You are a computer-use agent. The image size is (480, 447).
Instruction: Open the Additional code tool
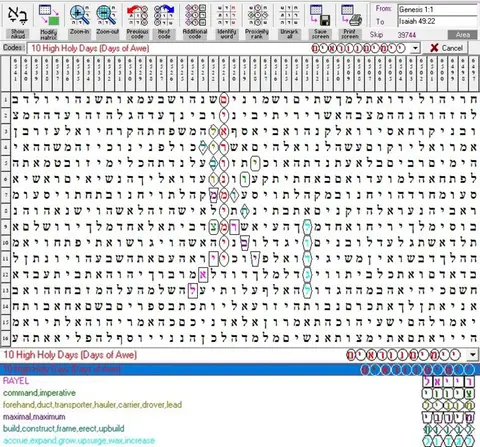pyautogui.click(x=195, y=21)
